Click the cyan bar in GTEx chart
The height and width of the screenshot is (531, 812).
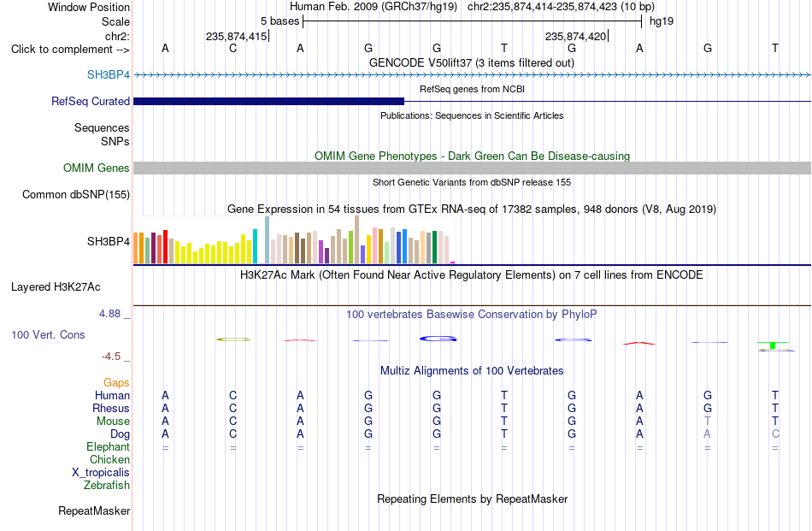[255, 246]
